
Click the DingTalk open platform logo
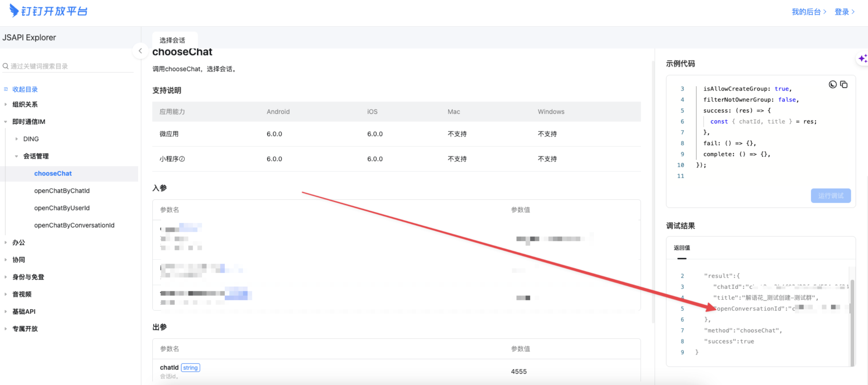(x=48, y=11)
